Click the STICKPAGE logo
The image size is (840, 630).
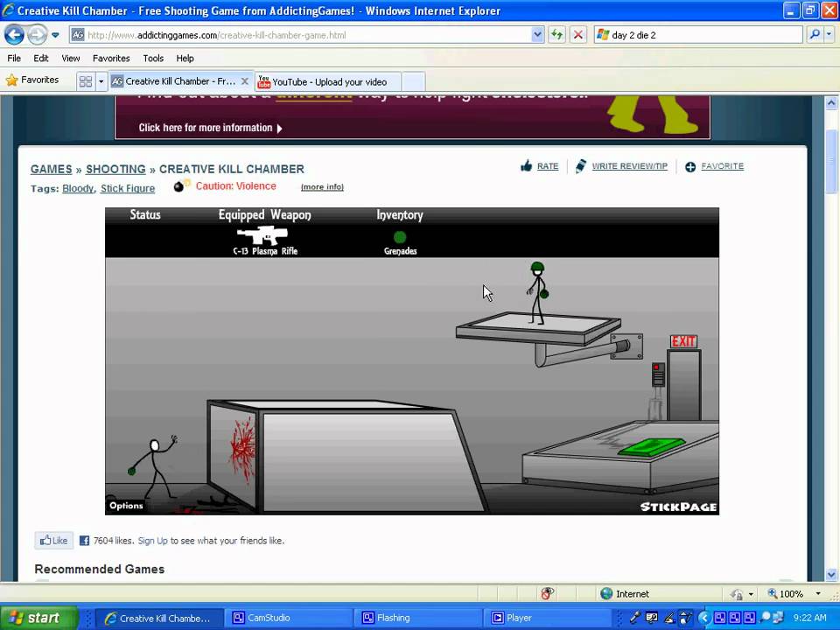(678, 507)
